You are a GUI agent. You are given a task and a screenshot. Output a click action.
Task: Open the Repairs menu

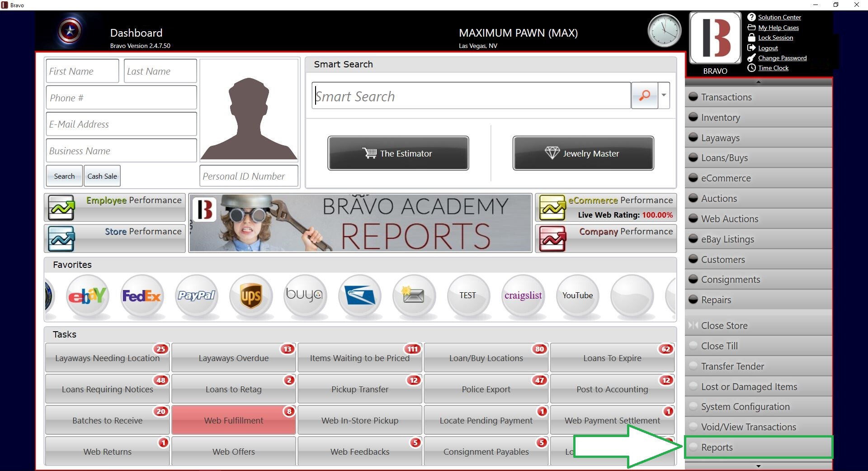pyautogui.click(x=759, y=300)
